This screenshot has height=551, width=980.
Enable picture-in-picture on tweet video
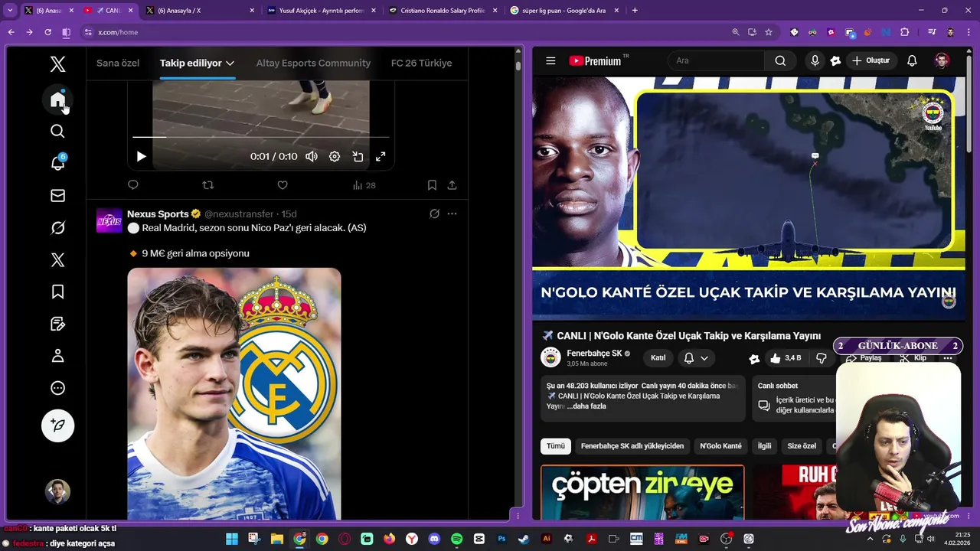coord(358,156)
